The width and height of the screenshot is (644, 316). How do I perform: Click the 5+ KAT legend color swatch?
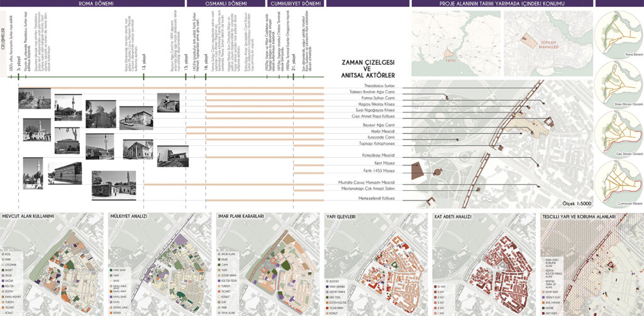pyautogui.click(x=435, y=287)
